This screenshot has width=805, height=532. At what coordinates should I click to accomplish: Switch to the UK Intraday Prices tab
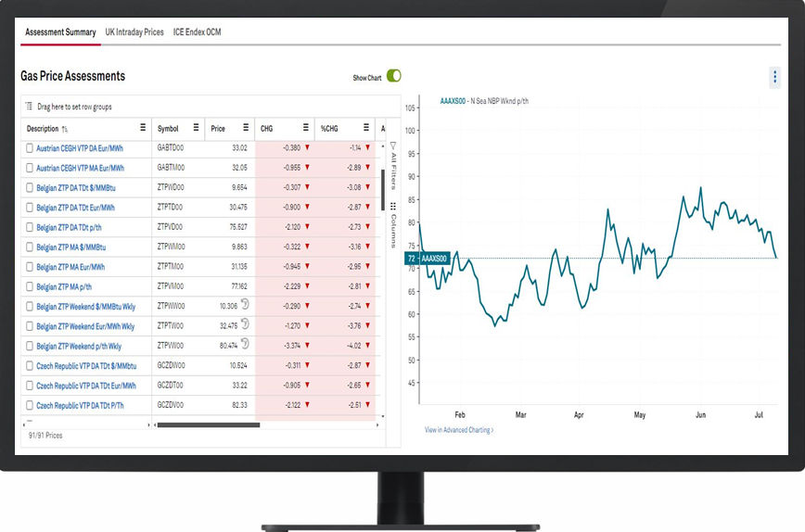click(134, 32)
